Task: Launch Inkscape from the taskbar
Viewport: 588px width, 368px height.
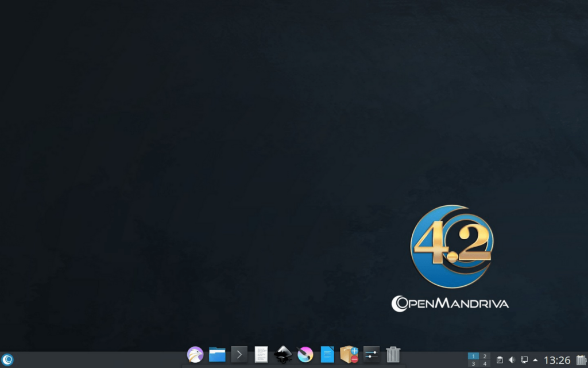Action: tap(283, 354)
